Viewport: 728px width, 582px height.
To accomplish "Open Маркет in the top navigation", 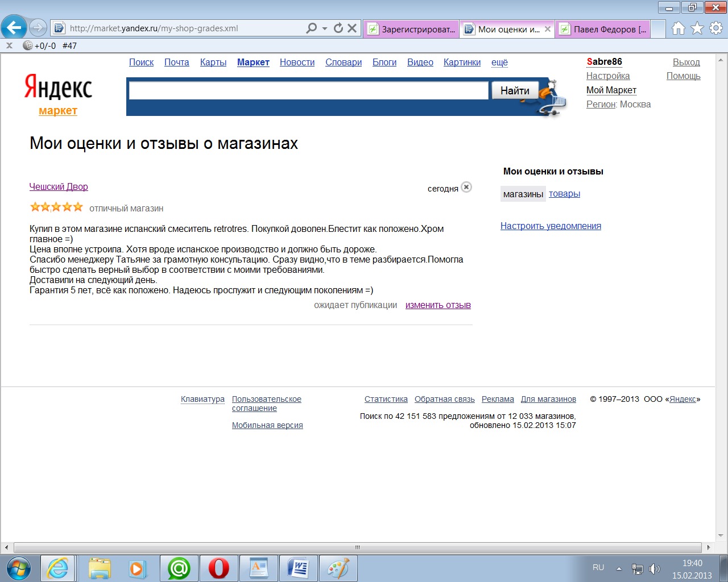I will tap(253, 63).
